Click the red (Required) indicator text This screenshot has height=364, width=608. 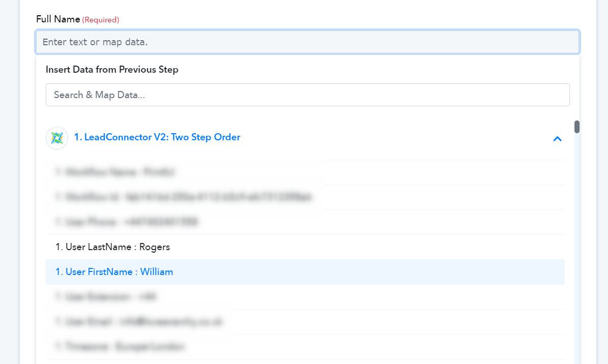tap(101, 20)
